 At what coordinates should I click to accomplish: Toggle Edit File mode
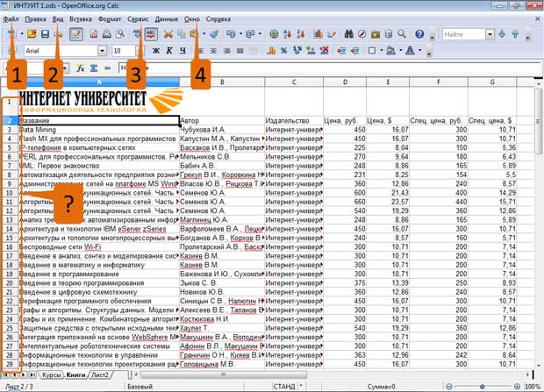pos(76,34)
